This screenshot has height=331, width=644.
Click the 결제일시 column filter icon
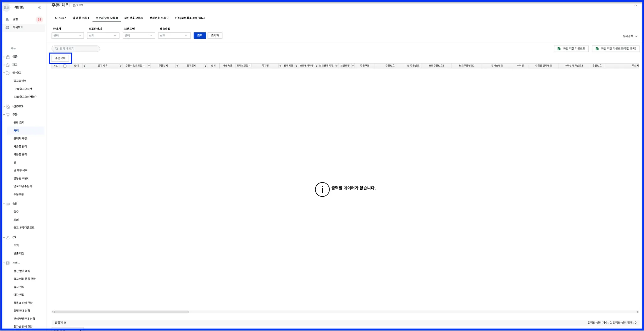coord(205,66)
